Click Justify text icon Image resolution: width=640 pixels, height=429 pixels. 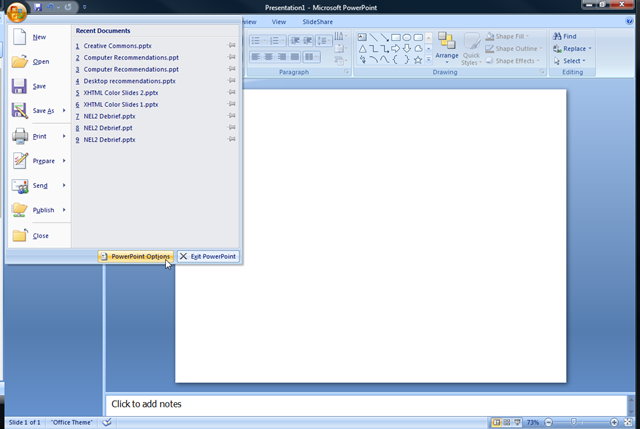295,57
